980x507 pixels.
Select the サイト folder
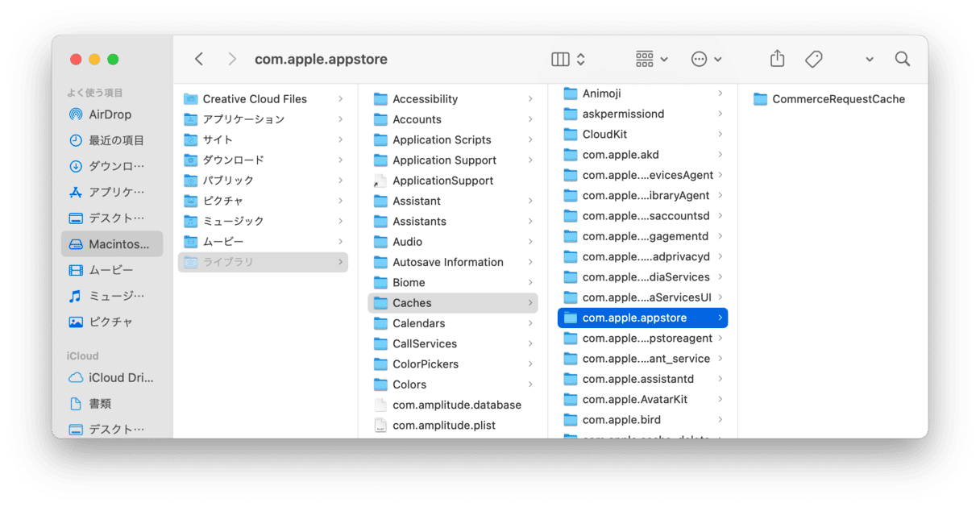(263, 139)
